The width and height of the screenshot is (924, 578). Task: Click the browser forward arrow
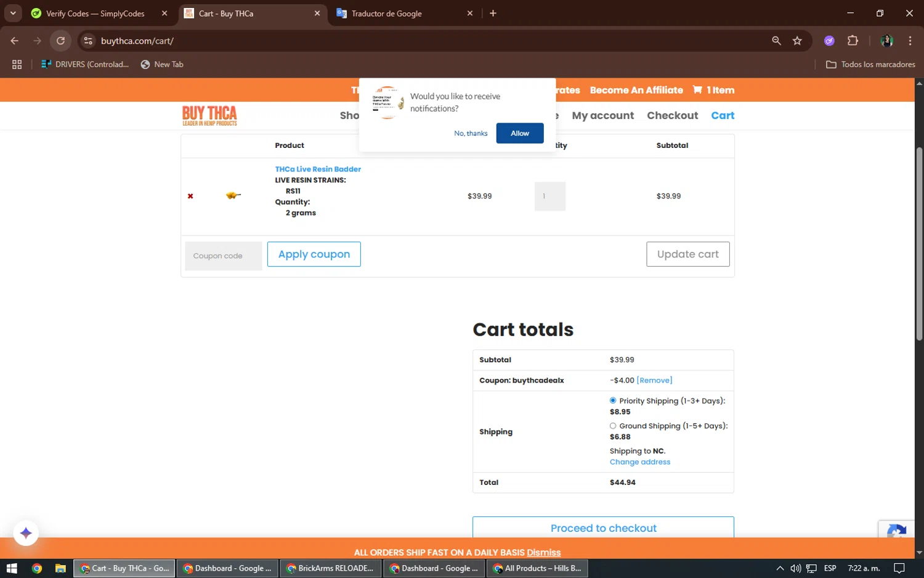click(38, 41)
